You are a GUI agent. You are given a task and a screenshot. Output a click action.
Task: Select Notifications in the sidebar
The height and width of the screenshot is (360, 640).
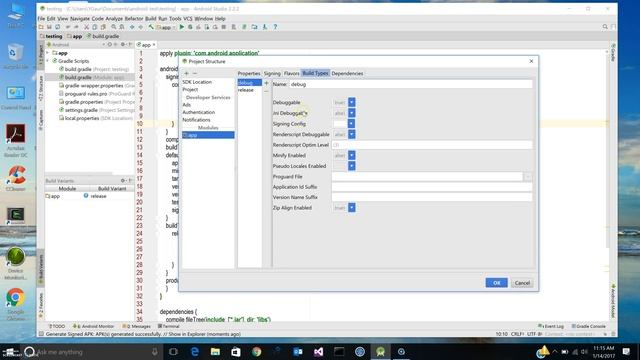click(x=196, y=120)
